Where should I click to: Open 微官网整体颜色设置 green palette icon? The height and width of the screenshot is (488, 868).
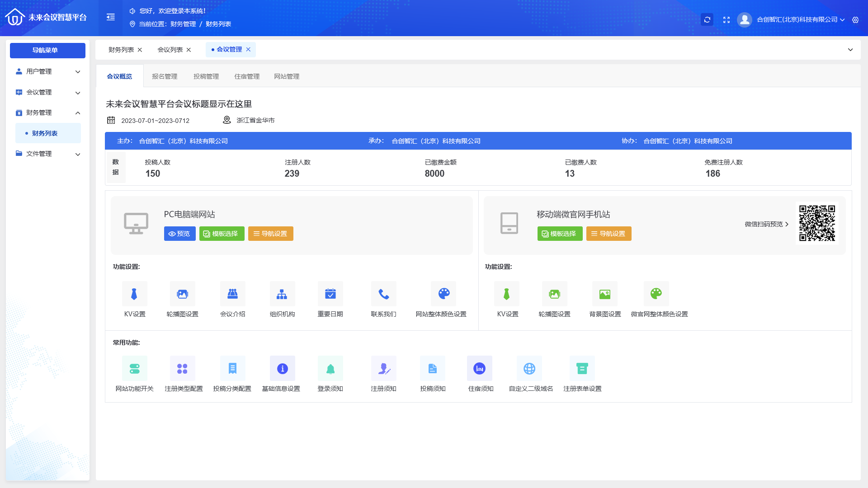(x=656, y=294)
